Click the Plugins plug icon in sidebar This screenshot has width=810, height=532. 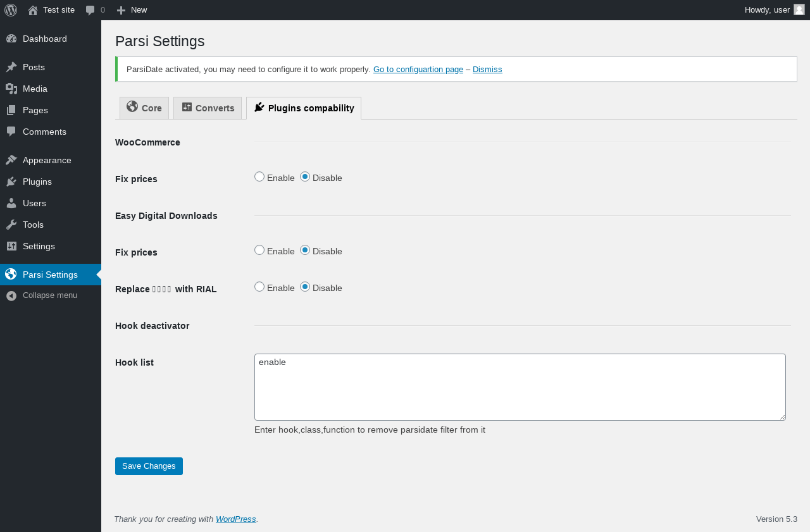(11, 182)
